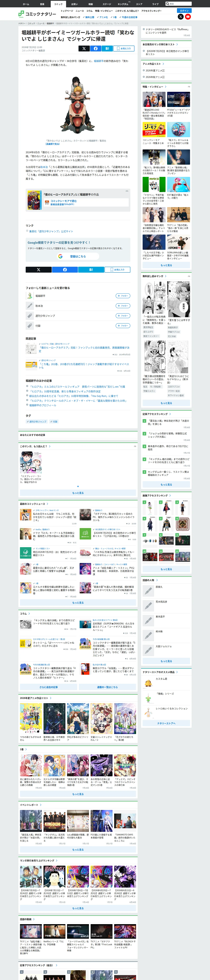Click the マンガ雑誌リスト green icon in latest news

point(26,552)
